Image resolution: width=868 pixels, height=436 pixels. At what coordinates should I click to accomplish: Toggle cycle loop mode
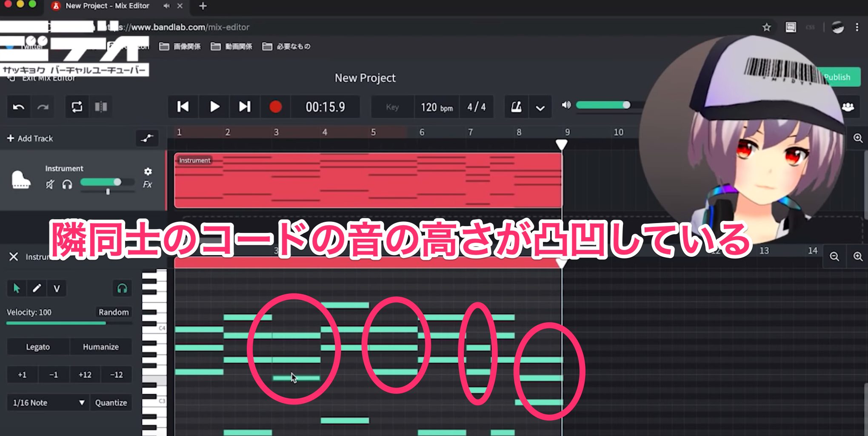pos(77,107)
